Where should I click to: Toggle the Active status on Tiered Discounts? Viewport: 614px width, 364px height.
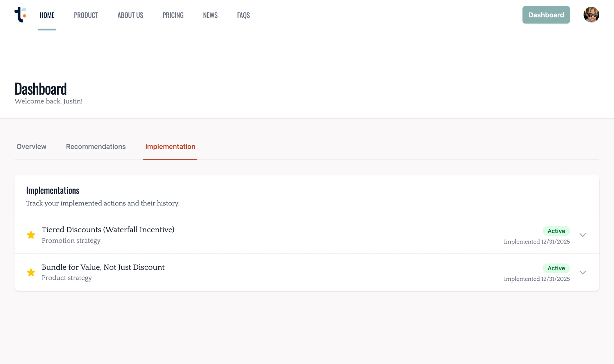coord(556,231)
